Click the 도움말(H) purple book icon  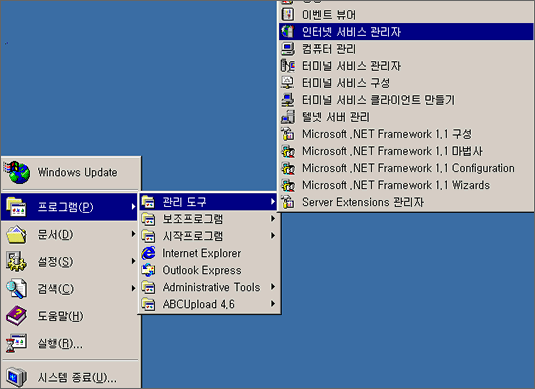(16, 316)
